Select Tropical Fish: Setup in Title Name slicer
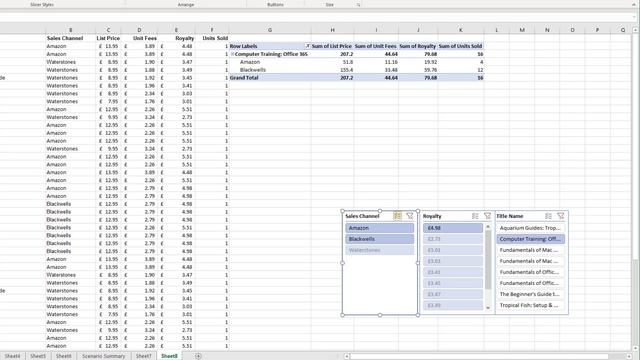This screenshot has height=360, width=640. 531,305
